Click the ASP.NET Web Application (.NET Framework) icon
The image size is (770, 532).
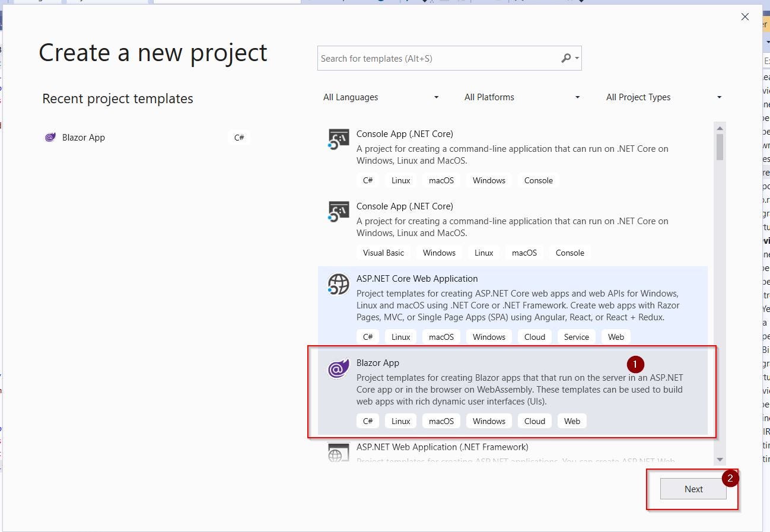pyautogui.click(x=338, y=453)
